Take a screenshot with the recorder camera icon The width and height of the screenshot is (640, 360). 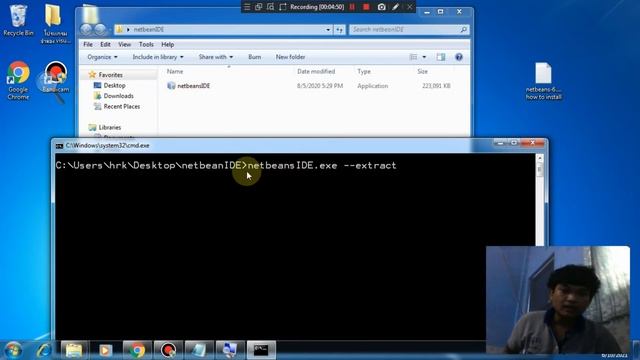pos(381,7)
